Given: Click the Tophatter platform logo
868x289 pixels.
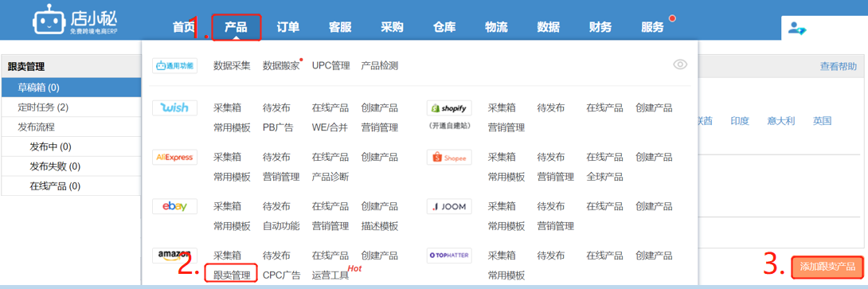Looking at the screenshot, I should (x=449, y=256).
